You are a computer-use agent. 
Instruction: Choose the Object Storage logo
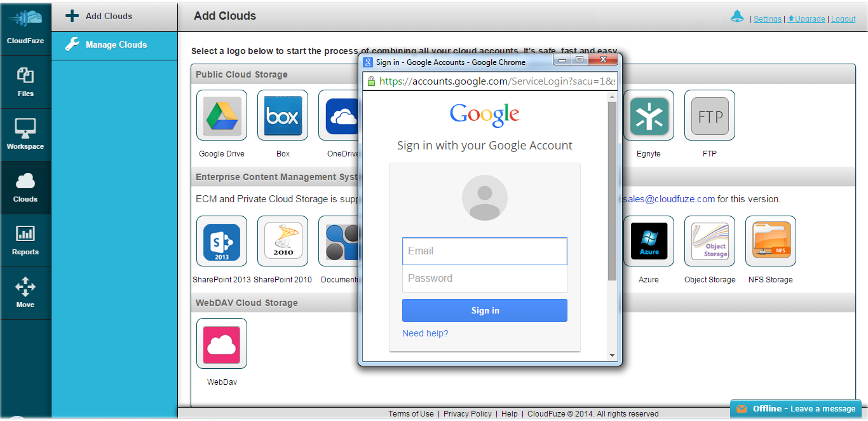tap(710, 241)
